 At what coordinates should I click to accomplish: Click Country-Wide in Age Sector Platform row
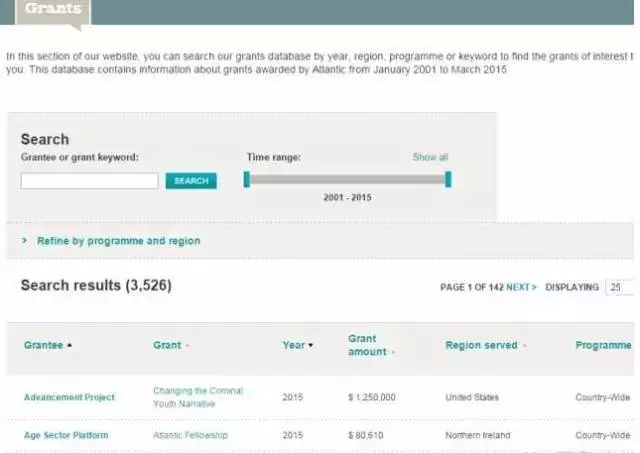point(602,435)
